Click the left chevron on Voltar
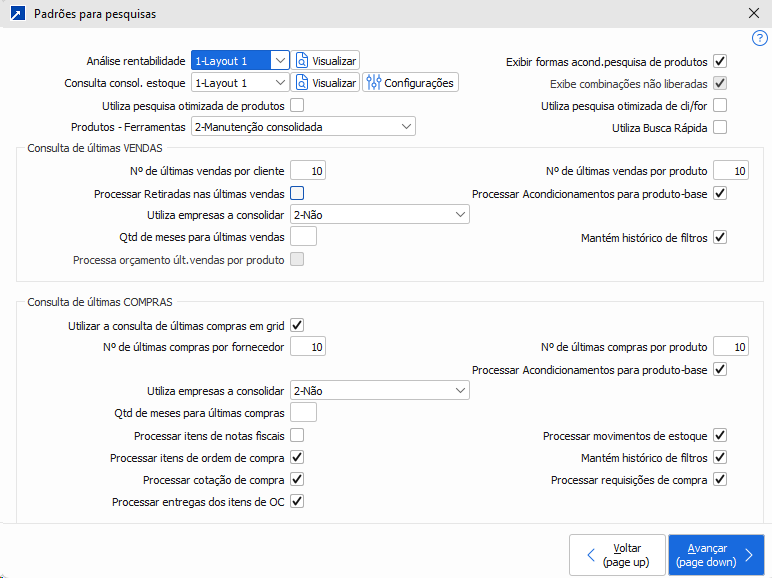 click(x=591, y=555)
